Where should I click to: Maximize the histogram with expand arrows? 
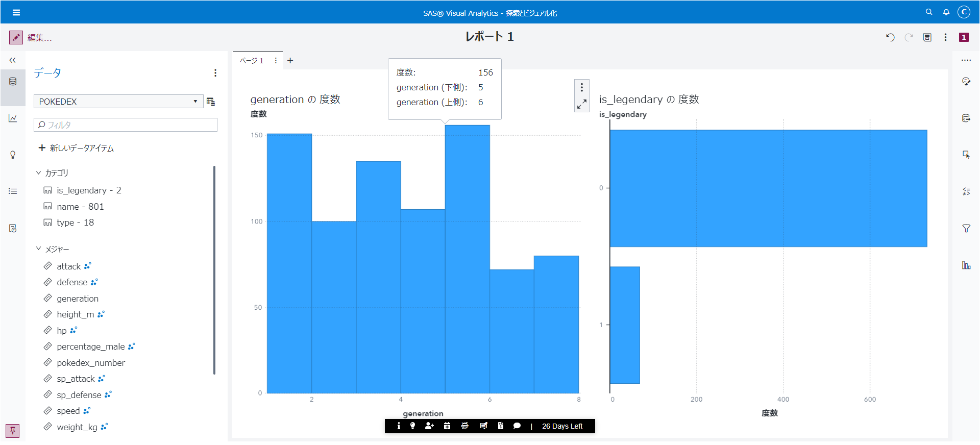point(582,104)
